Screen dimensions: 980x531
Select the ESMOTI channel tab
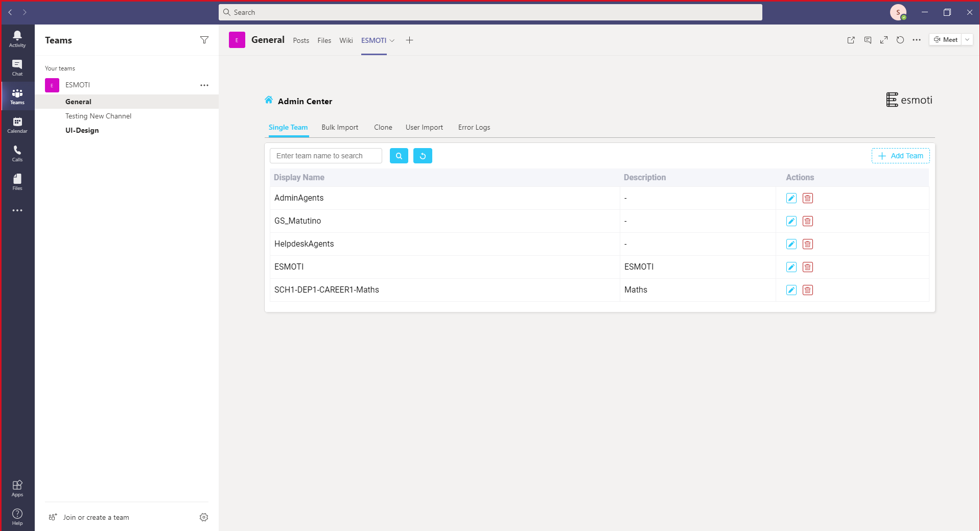click(374, 40)
